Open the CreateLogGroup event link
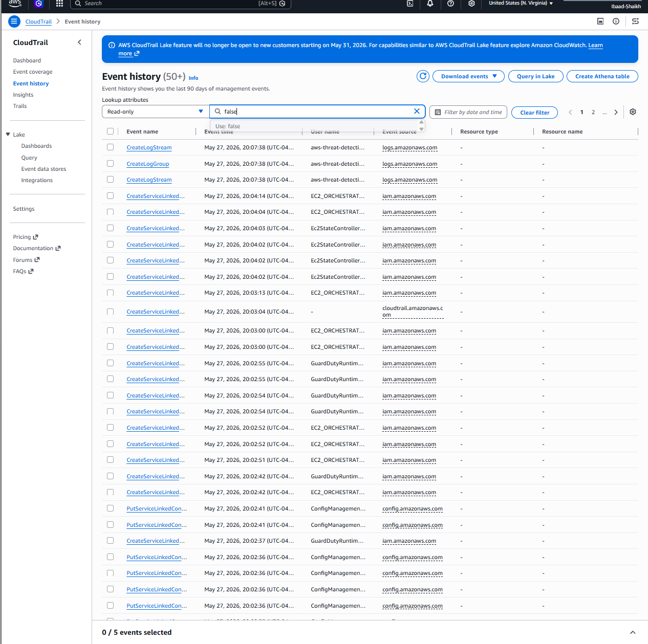 point(147,164)
